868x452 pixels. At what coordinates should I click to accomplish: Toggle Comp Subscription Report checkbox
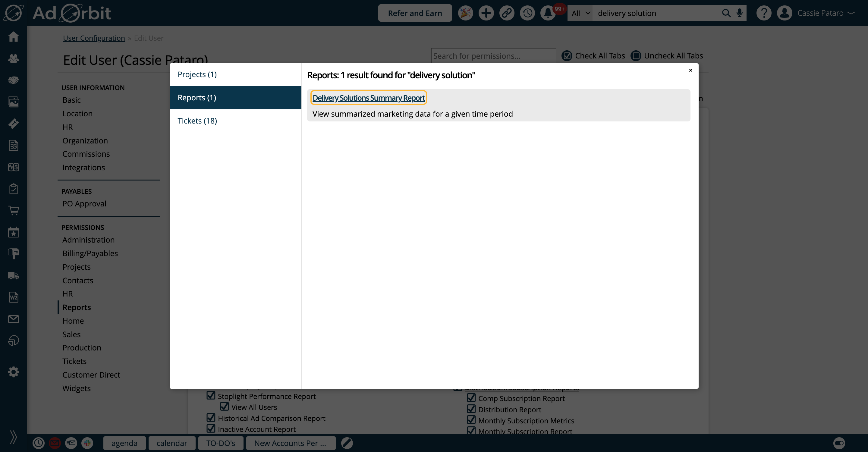[471, 397]
